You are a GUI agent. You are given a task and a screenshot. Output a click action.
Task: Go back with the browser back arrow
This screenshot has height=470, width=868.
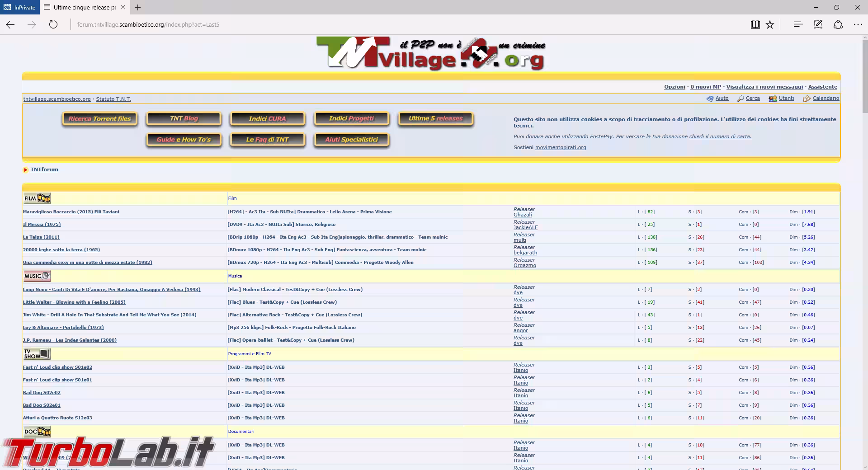(x=10, y=25)
